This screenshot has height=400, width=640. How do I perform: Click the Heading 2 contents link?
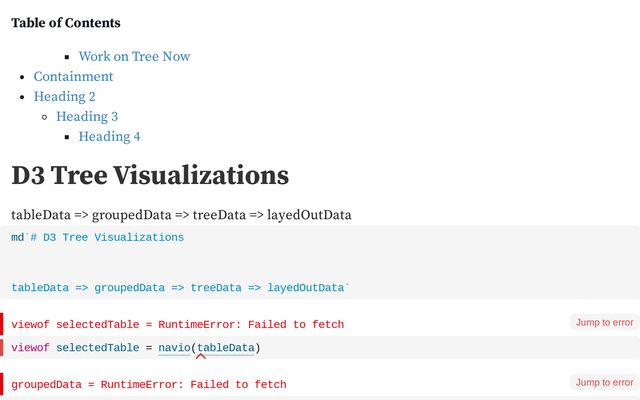[x=64, y=97]
